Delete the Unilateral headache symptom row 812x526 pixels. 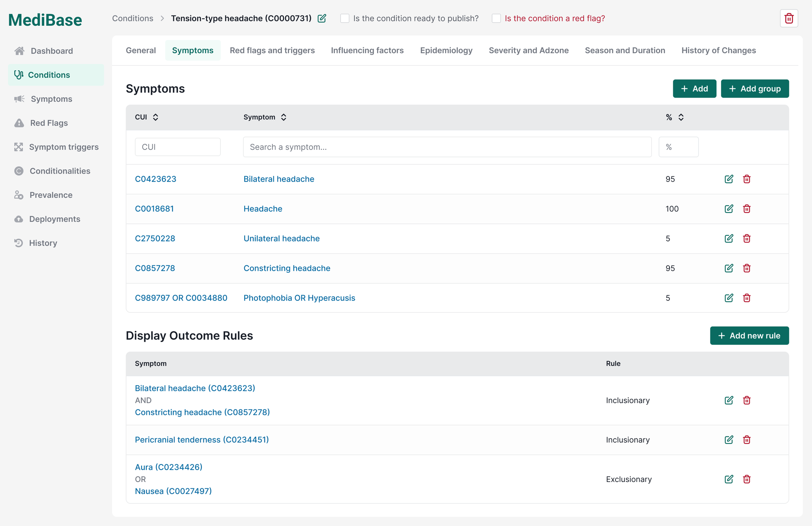tap(747, 238)
